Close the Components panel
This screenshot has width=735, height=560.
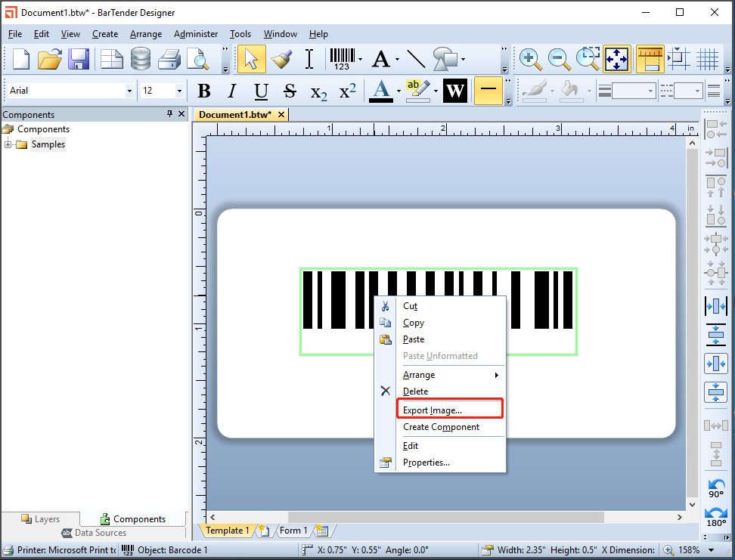coord(181,114)
